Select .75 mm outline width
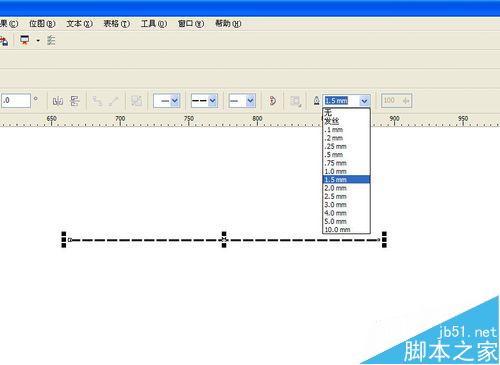Viewport: 500px width, 365px height. [x=346, y=163]
